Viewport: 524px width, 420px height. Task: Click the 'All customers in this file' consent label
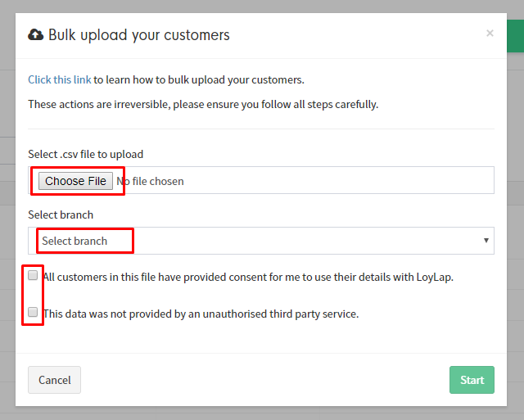248,277
